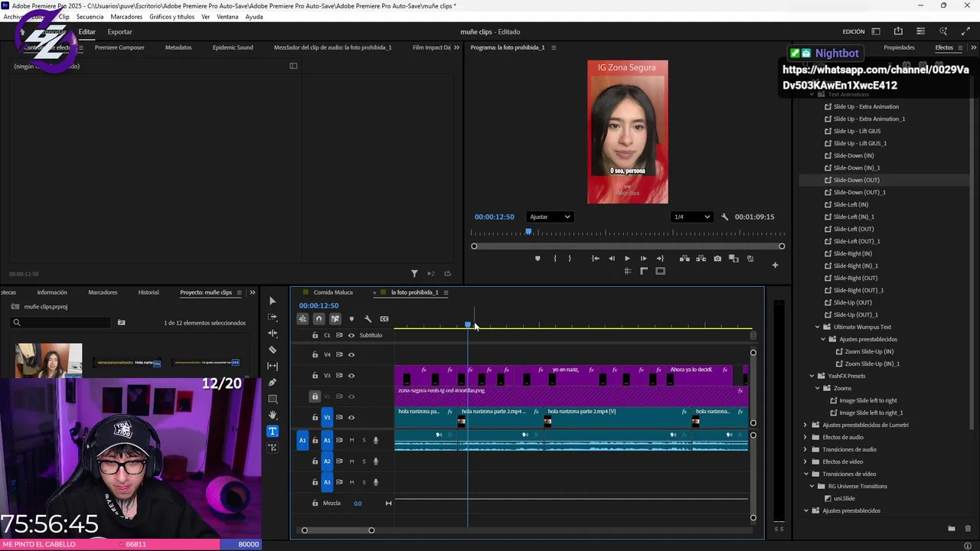The width and height of the screenshot is (980, 551).
Task: Open the Historial panel tab
Action: (x=149, y=292)
